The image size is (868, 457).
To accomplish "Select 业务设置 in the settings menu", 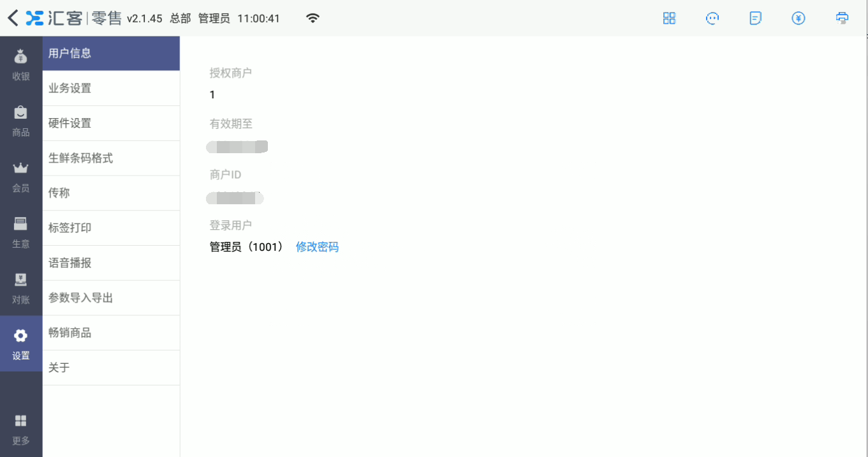I will 111,88.
